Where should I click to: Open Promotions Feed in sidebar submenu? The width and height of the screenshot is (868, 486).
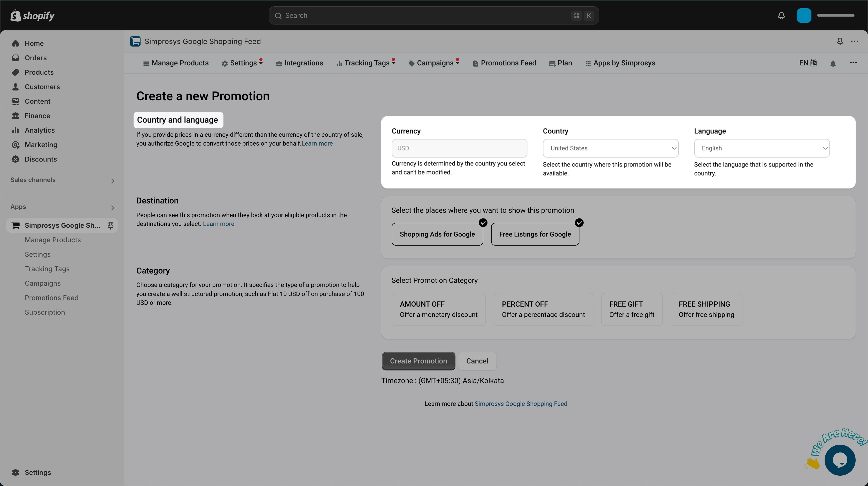coord(52,298)
